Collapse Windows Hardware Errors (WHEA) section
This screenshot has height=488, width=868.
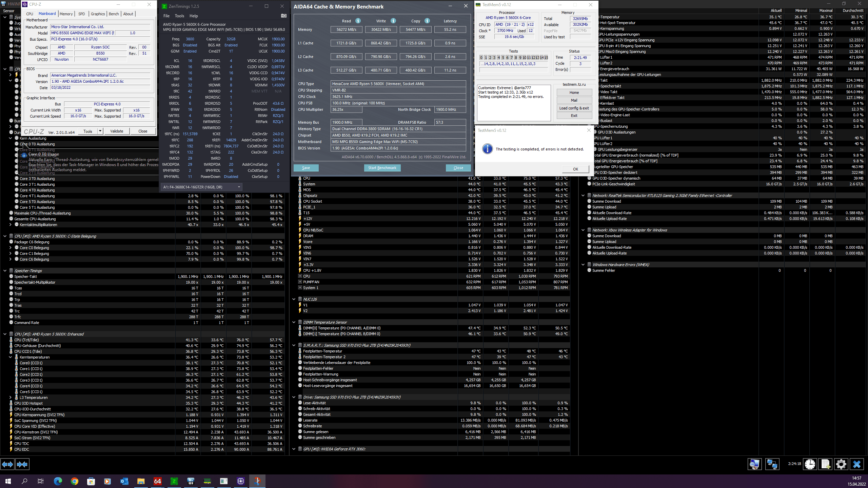pos(583,265)
